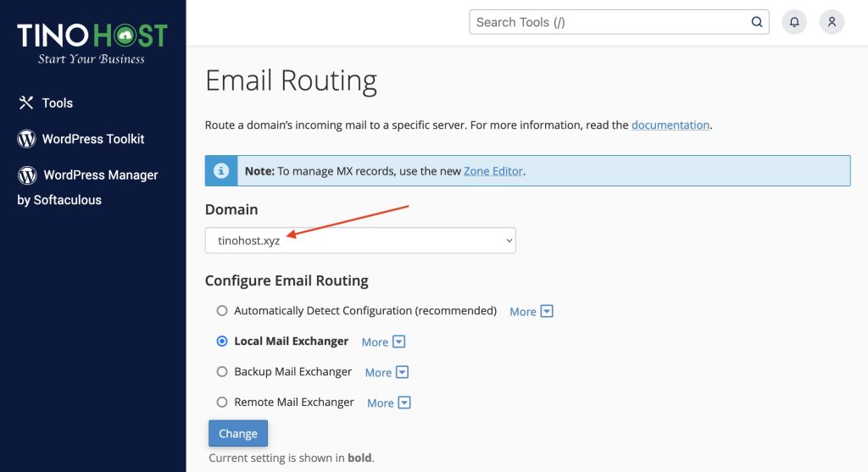Click the Change button

pyautogui.click(x=238, y=433)
